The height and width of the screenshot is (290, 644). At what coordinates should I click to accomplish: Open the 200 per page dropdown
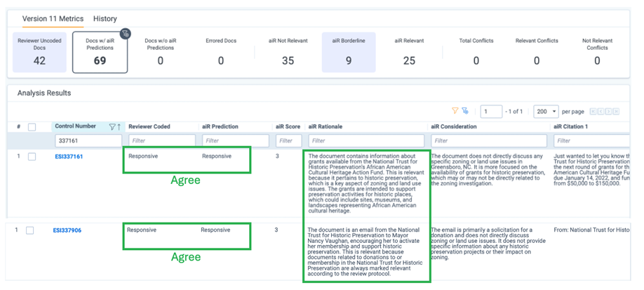coord(546,112)
